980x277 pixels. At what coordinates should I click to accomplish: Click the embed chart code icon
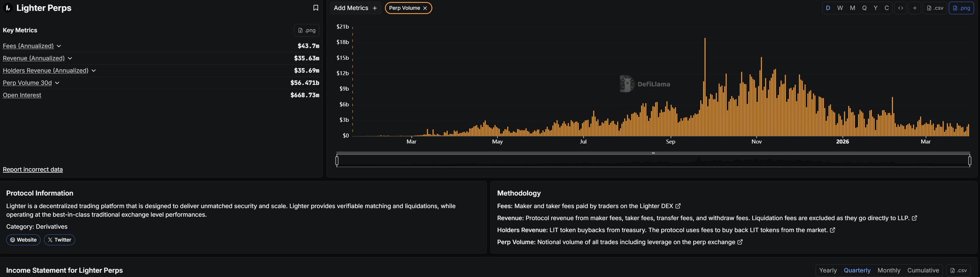901,8
